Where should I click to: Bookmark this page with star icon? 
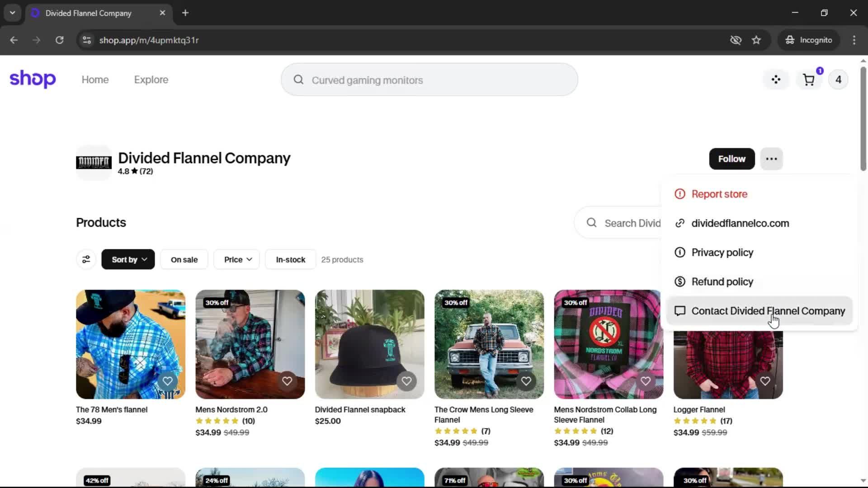756,40
